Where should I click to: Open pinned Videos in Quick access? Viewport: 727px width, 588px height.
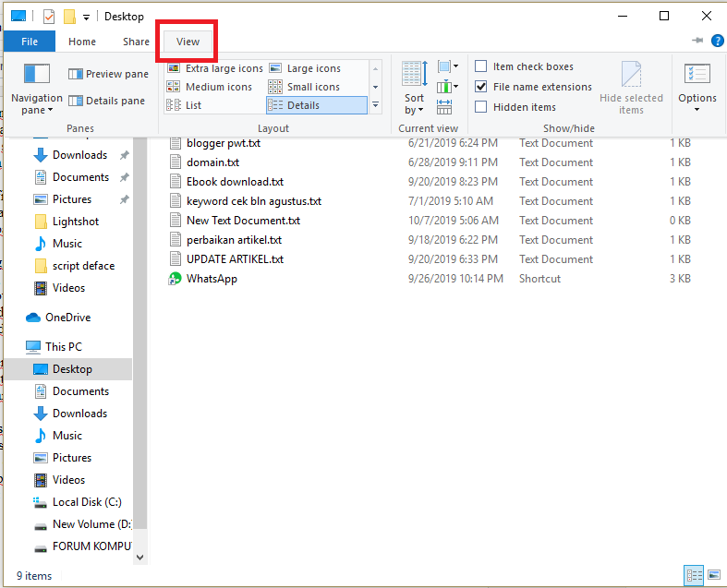68,288
